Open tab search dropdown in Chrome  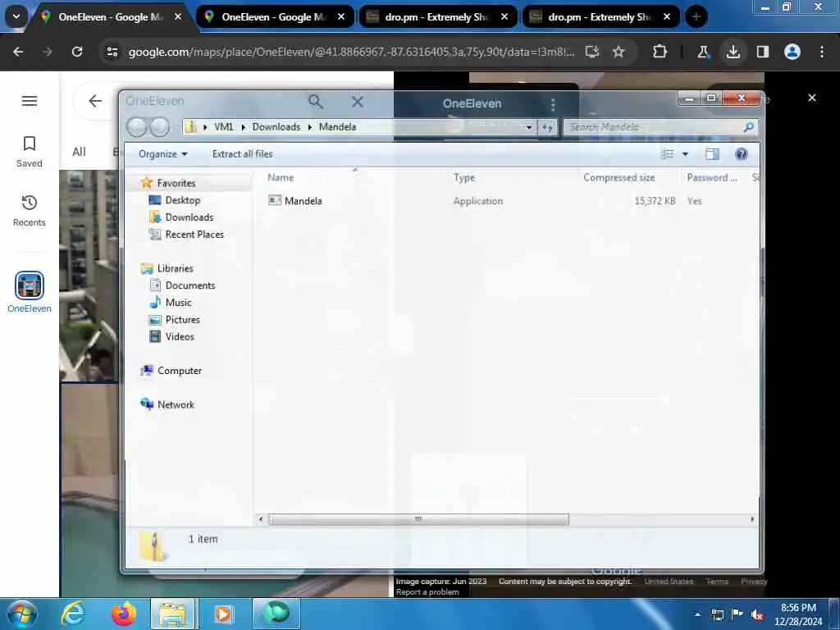click(x=16, y=16)
